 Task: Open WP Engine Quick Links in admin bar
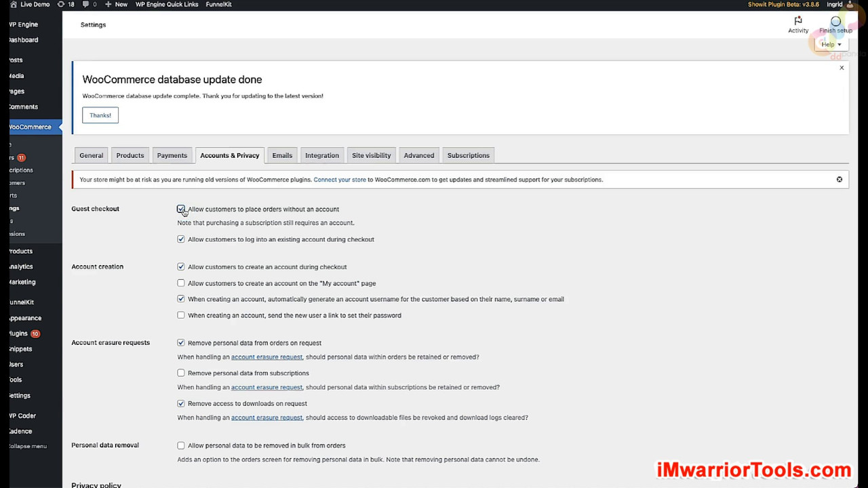(167, 4)
